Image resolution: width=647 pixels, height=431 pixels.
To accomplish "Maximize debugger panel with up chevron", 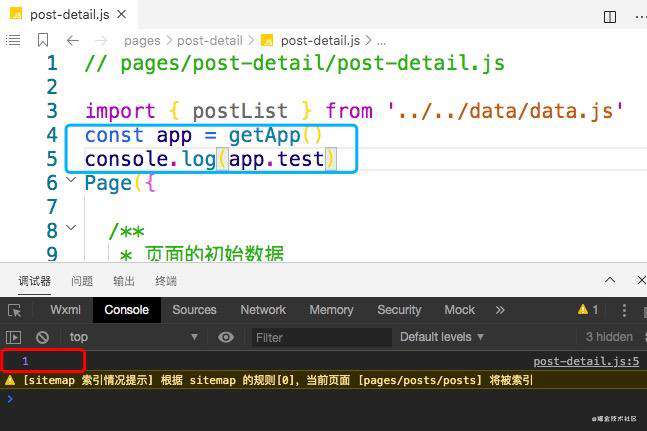I will [610, 280].
